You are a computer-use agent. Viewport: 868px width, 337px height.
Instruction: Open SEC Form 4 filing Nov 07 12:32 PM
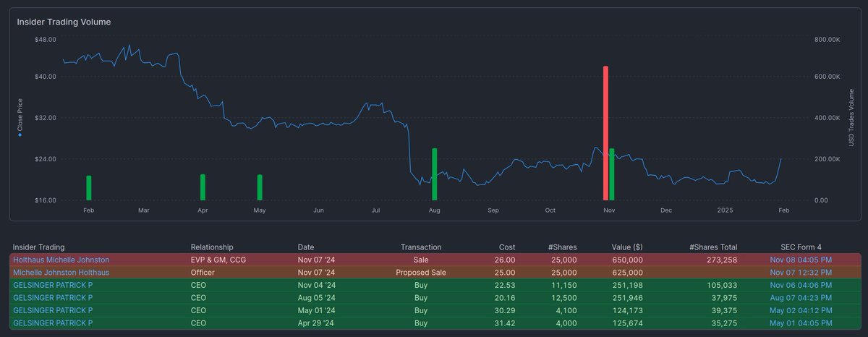pyautogui.click(x=801, y=272)
